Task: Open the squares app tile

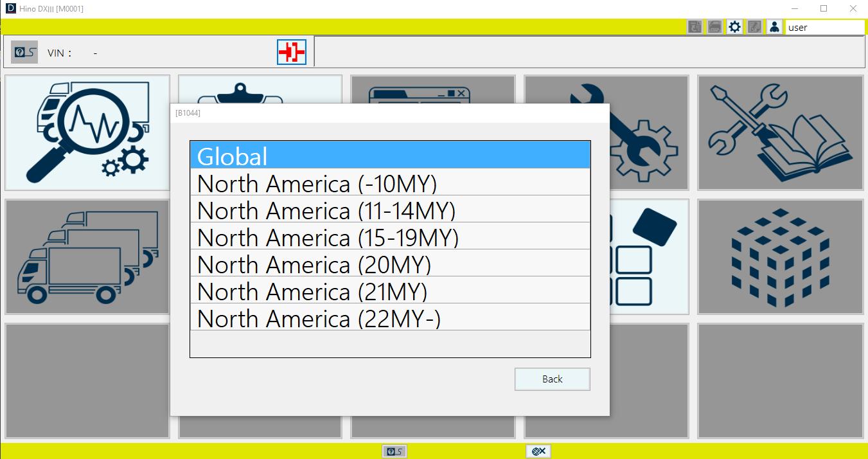Action: point(649,256)
